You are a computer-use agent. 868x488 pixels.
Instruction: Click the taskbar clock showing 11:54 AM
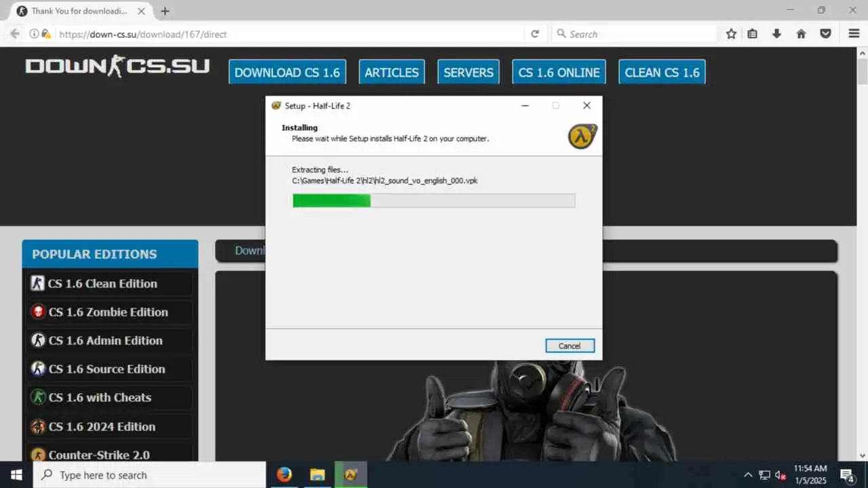pyautogui.click(x=810, y=474)
